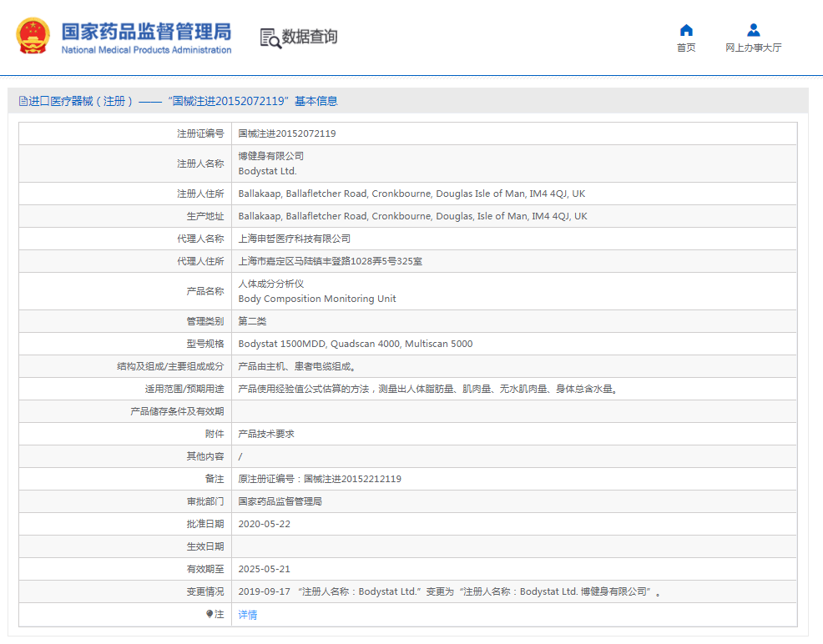Click the 生效日期 row label
Image resolution: width=823 pixels, height=644 pixels.
(x=205, y=546)
